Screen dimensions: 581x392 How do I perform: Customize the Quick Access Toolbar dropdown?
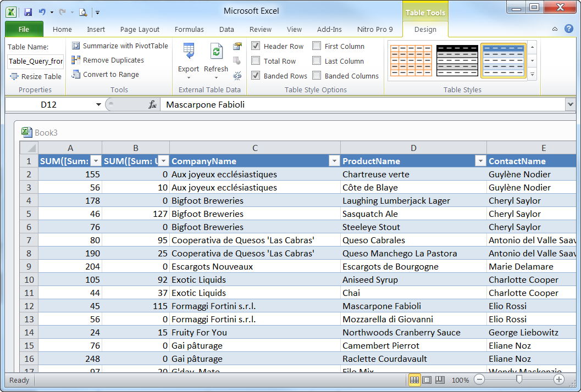coord(97,13)
